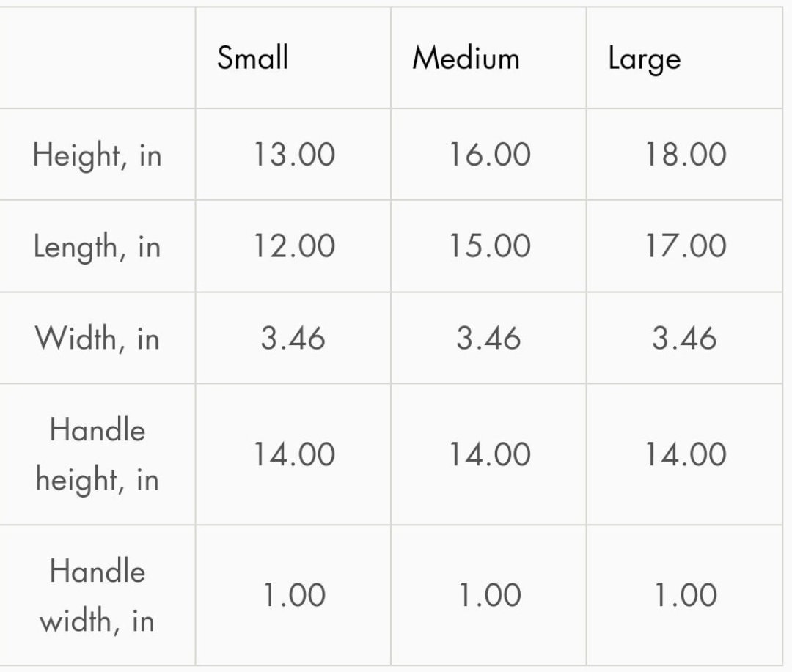Click the Small handle height cell 14.00
This screenshot has width=792, height=672.
coord(294,454)
